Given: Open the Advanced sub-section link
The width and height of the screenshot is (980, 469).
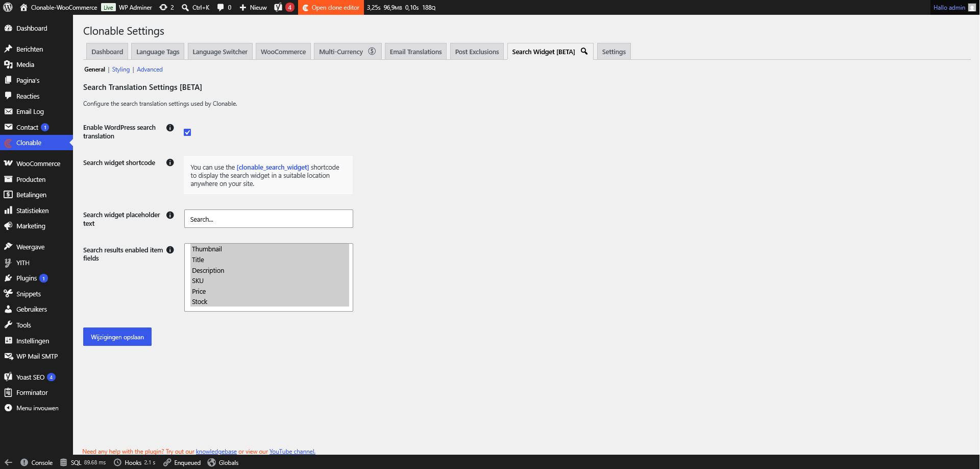Looking at the screenshot, I should (x=150, y=69).
